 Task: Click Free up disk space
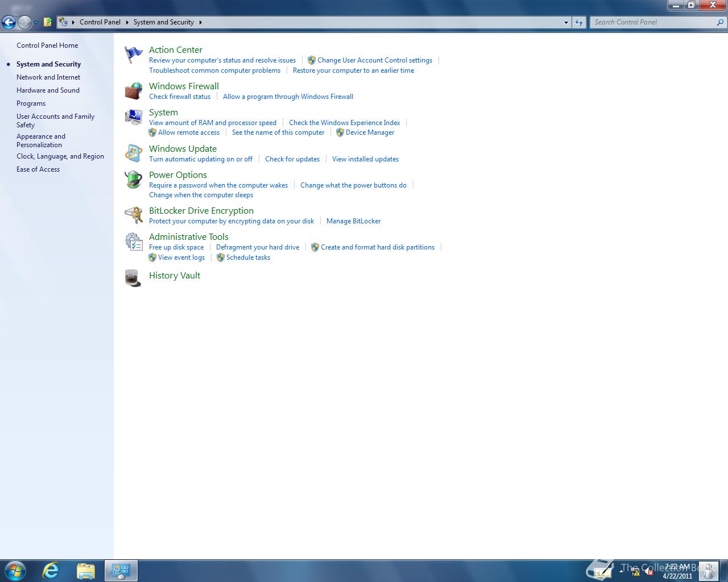click(x=176, y=247)
